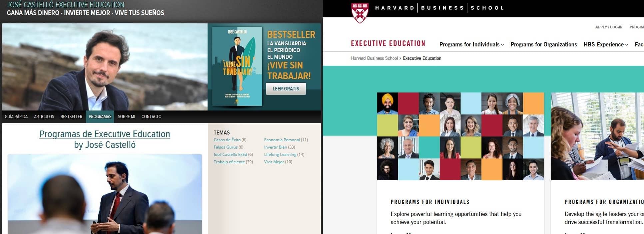Open the CONTACTO menu item
The height and width of the screenshot is (234, 644).
(151, 116)
